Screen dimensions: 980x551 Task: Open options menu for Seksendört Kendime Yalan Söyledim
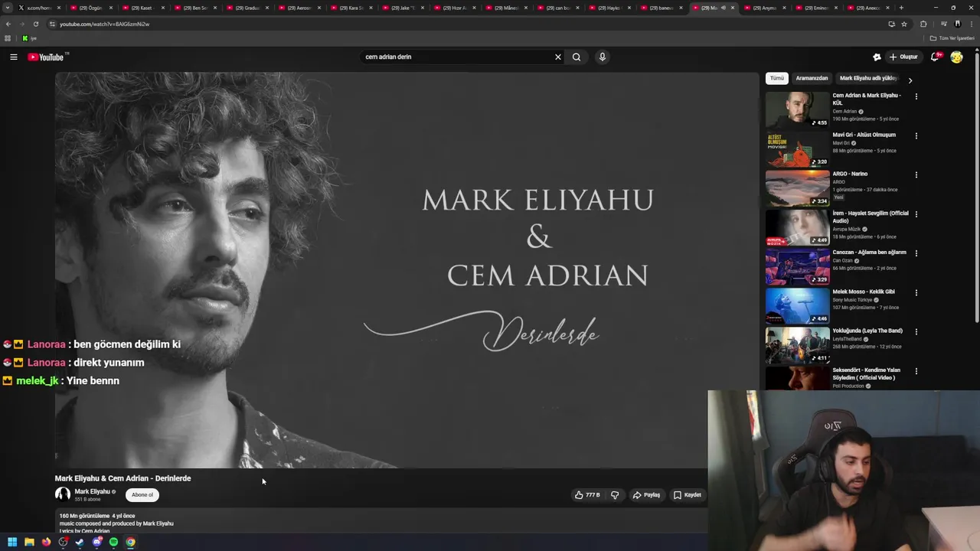[x=916, y=371]
